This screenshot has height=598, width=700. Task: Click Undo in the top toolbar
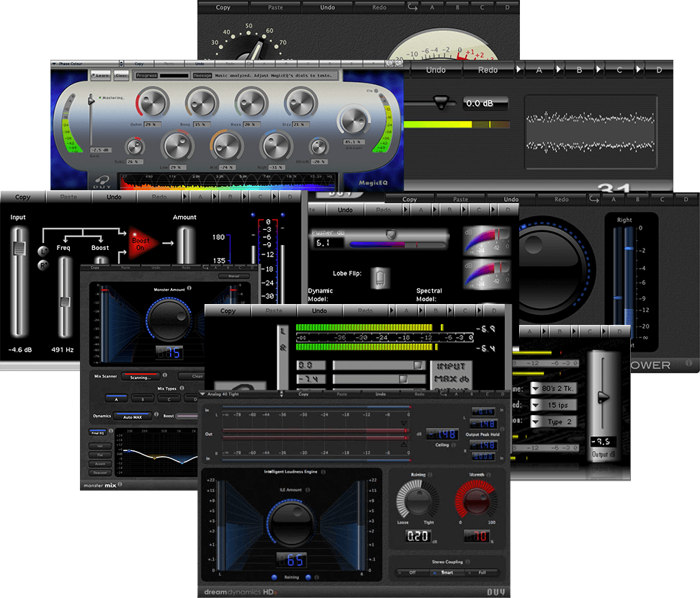(328, 6)
